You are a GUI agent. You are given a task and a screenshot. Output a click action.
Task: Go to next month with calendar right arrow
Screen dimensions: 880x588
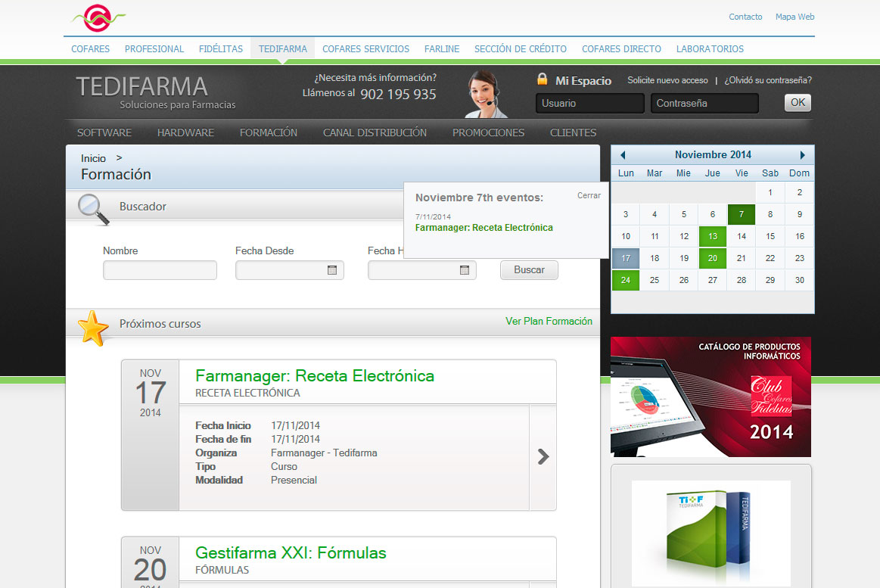(803, 154)
